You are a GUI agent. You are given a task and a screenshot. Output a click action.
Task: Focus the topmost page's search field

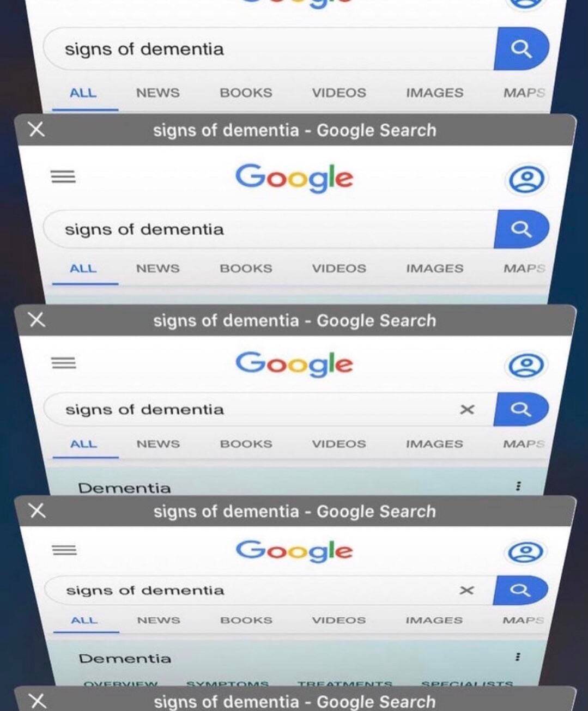(x=270, y=49)
